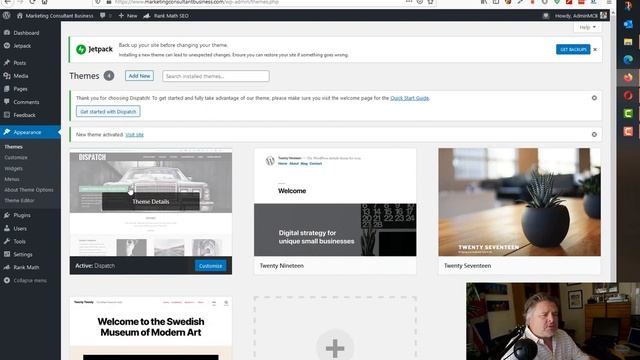640x360 pixels.
Task: Open Rank Math in the sidebar
Action: [26, 267]
